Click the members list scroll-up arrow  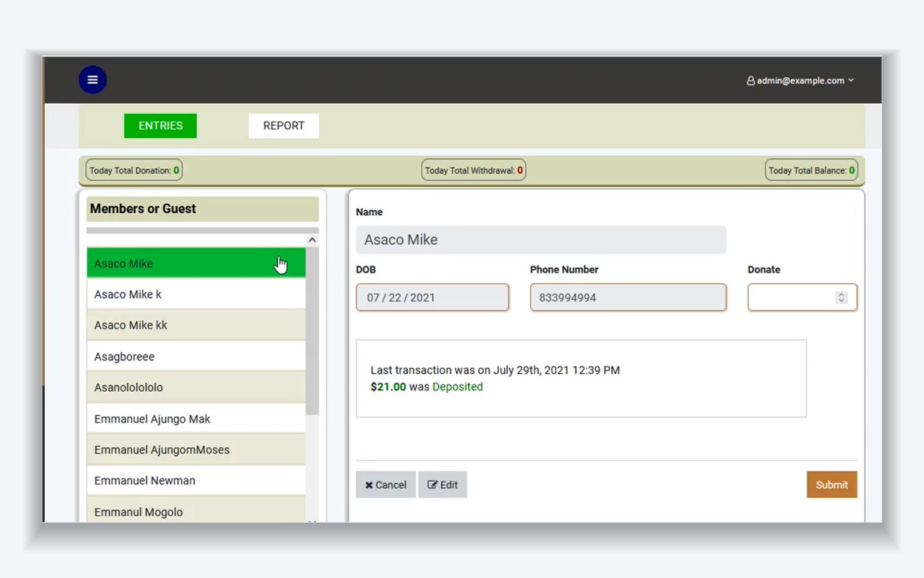point(312,240)
